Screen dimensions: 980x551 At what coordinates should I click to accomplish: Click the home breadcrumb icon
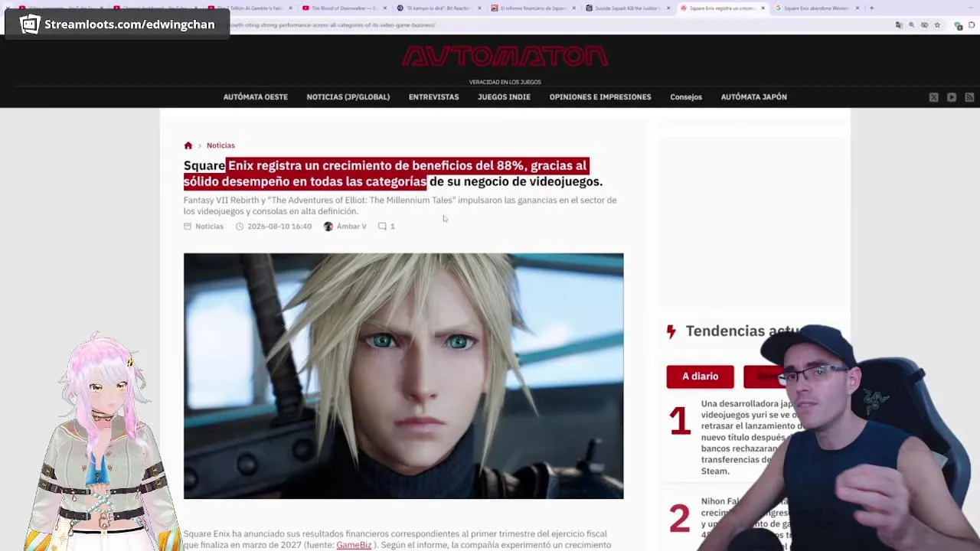(x=188, y=145)
